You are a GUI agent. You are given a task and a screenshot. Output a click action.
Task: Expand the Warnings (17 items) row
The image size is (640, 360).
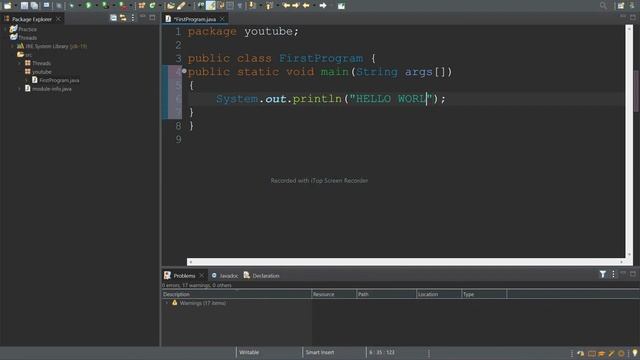tap(166, 303)
